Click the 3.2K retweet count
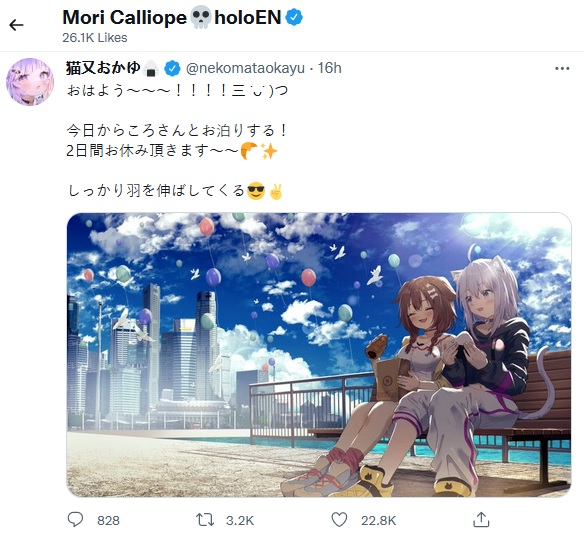 [x=240, y=520]
